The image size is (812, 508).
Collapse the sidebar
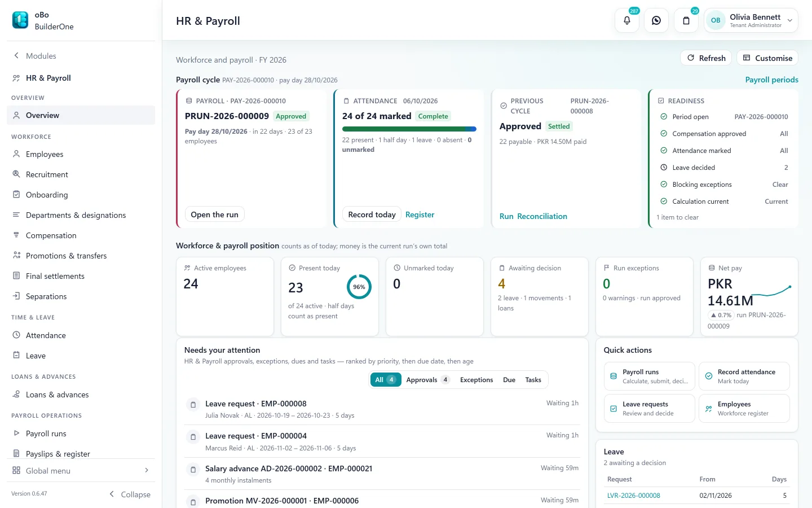click(130, 494)
